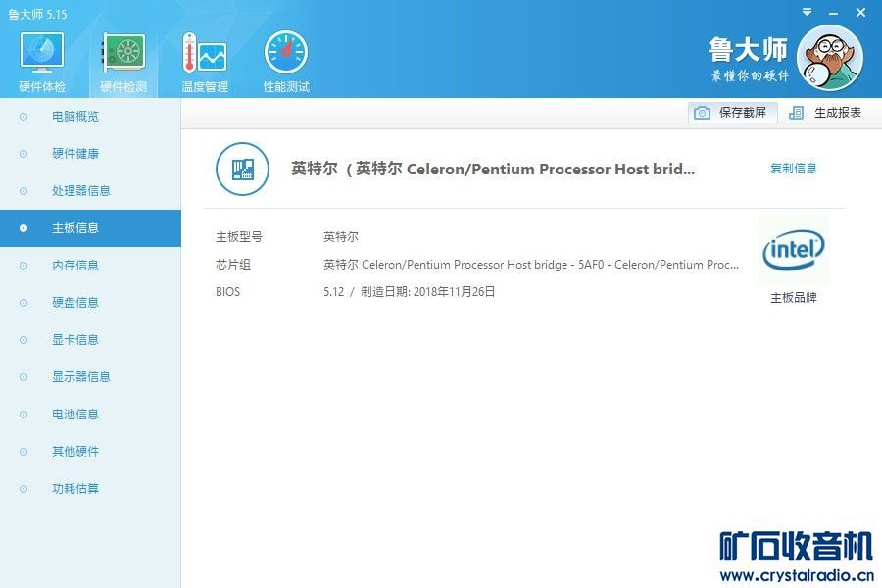Open the 性能测试 performance test tab
The image size is (882, 588).
[x=286, y=62]
